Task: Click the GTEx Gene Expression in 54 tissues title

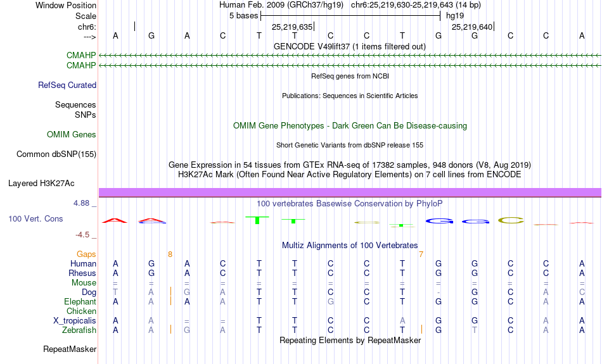Action: [350, 165]
